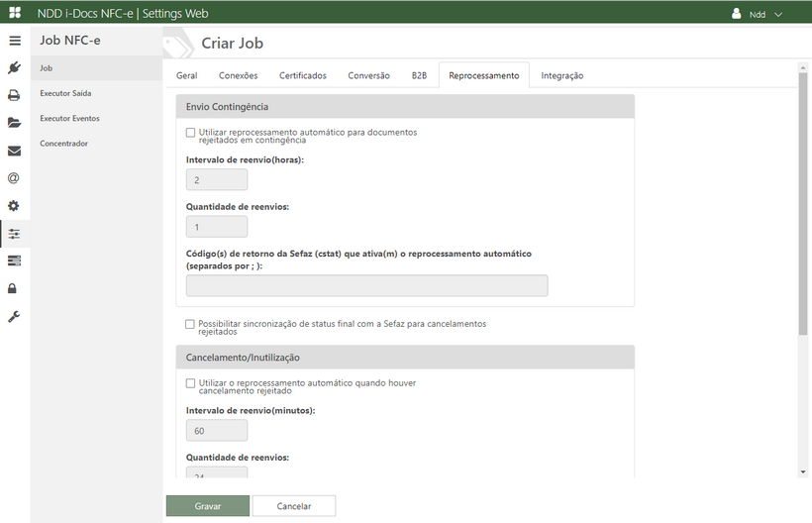Click the vertical scrollbar thumb

[803, 203]
